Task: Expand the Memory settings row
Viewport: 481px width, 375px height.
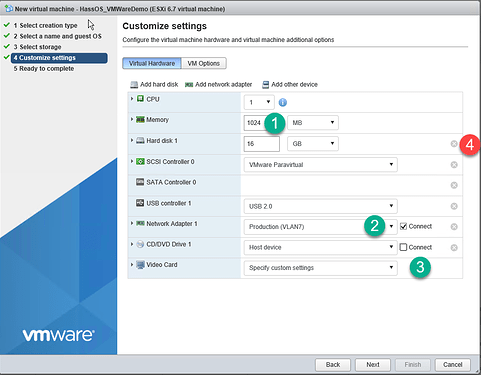Action: click(132, 119)
